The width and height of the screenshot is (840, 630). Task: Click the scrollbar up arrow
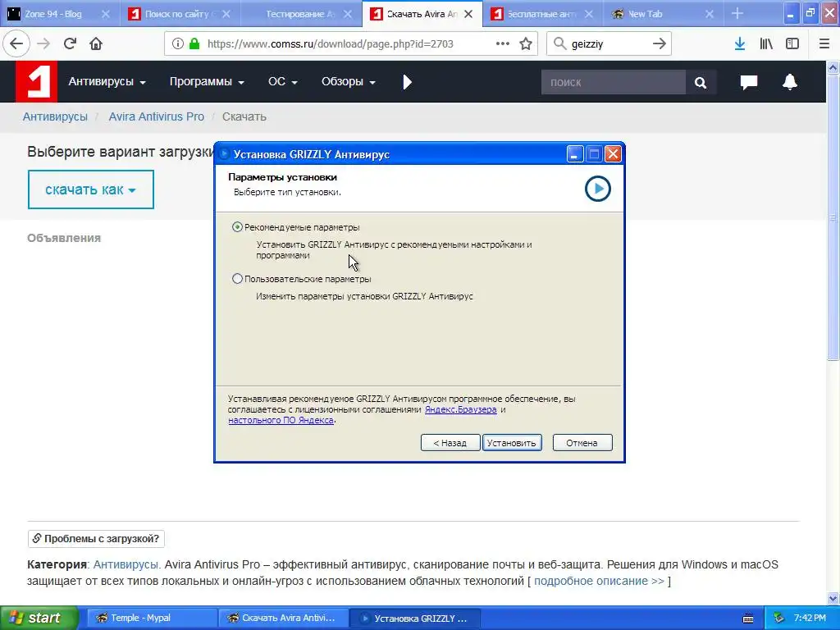click(x=833, y=67)
